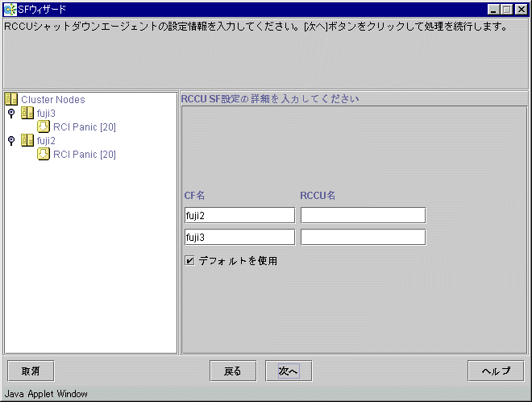Select RCI Panic [20] label under fuji2

pyautogui.click(x=85, y=154)
